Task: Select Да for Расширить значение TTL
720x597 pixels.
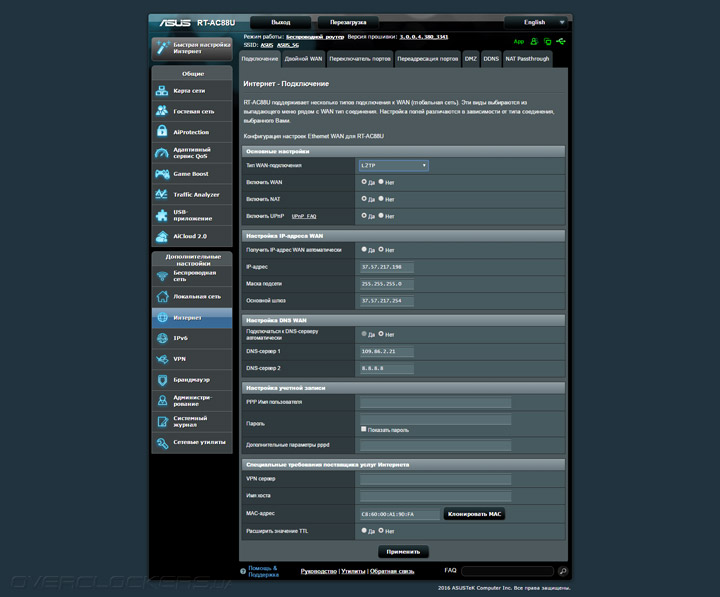Action: click(x=364, y=531)
